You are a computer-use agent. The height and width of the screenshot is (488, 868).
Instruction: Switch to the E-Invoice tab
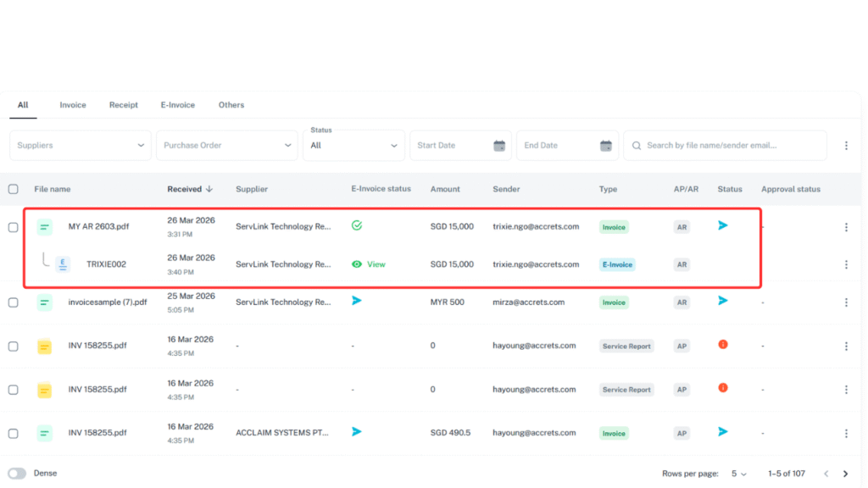tap(177, 105)
